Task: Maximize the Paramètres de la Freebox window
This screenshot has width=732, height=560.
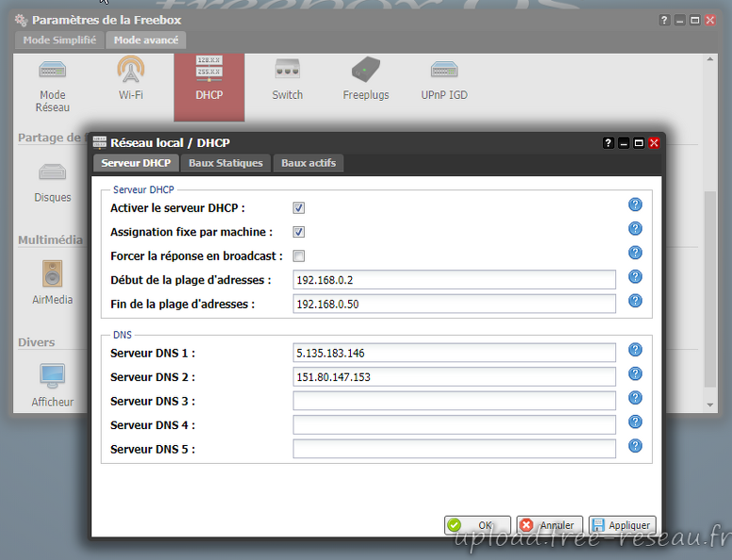Action: 694,20
